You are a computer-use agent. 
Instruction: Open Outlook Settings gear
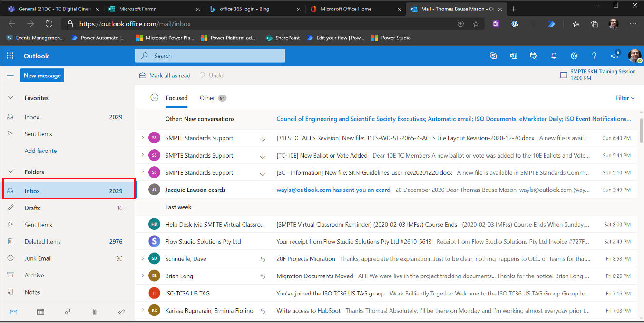click(x=574, y=56)
